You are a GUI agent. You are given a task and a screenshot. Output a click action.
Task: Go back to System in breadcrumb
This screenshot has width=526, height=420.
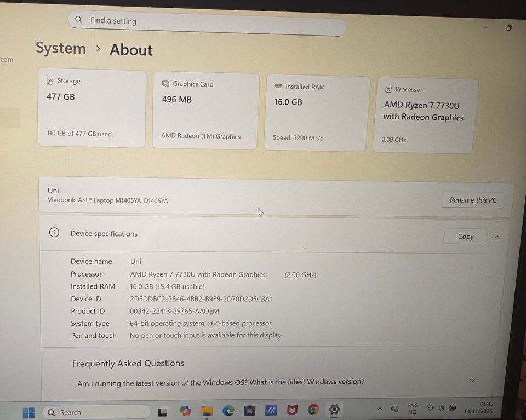click(x=61, y=48)
